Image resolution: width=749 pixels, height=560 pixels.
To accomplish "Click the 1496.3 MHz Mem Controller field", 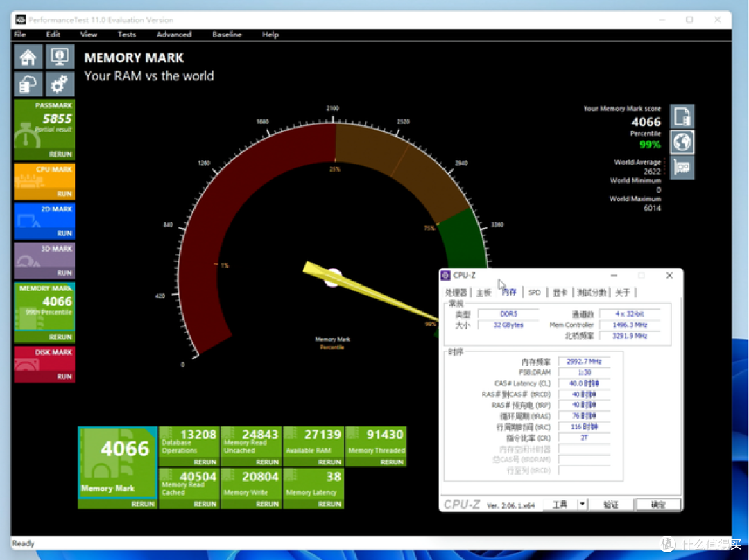I will tap(630, 325).
